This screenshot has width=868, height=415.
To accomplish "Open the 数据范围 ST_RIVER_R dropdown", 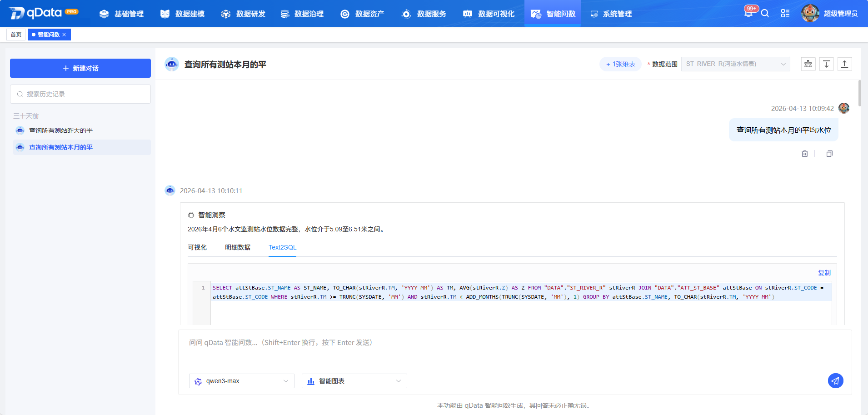I will 735,64.
